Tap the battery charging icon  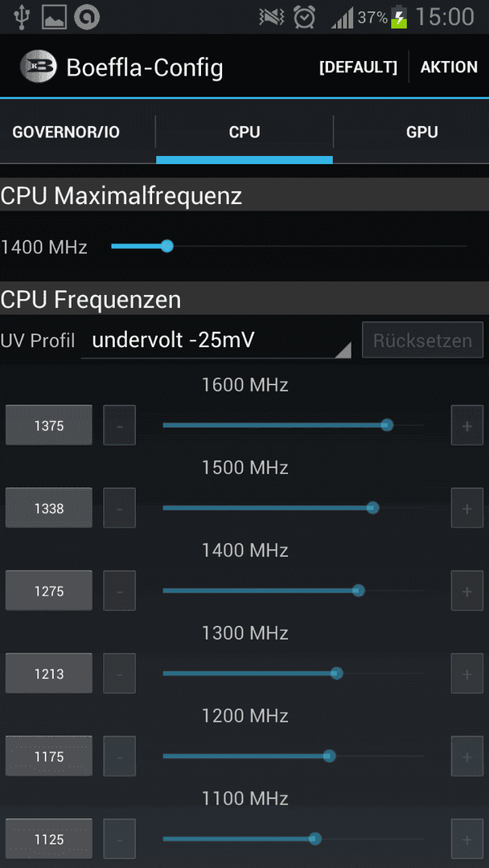pos(399,17)
